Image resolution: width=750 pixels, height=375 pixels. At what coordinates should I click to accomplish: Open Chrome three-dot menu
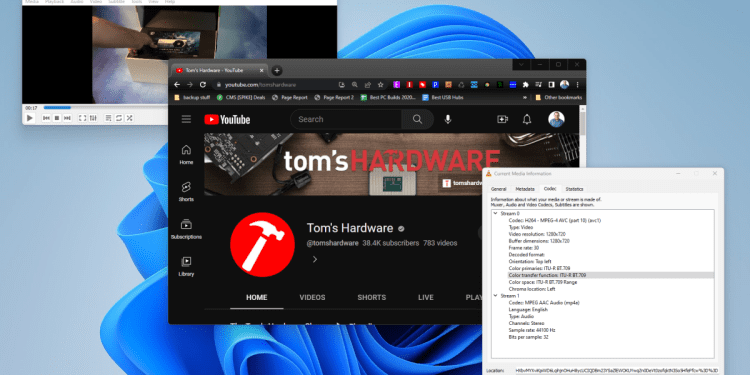pos(577,85)
